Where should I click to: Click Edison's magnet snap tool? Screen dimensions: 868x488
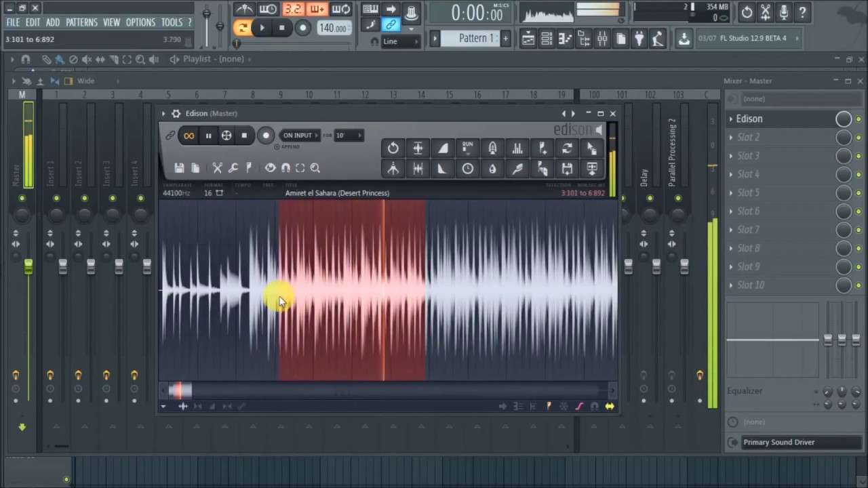click(285, 168)
